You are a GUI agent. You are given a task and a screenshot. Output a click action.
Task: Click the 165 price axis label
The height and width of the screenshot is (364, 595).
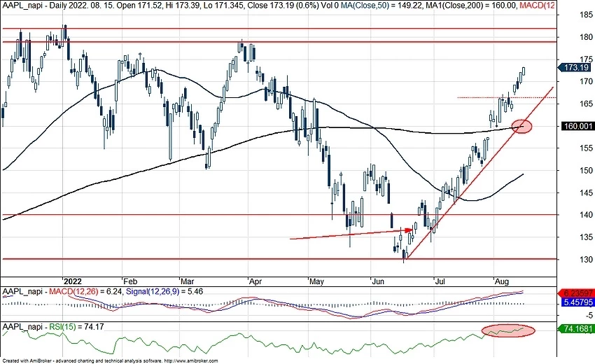coord(587,104)
